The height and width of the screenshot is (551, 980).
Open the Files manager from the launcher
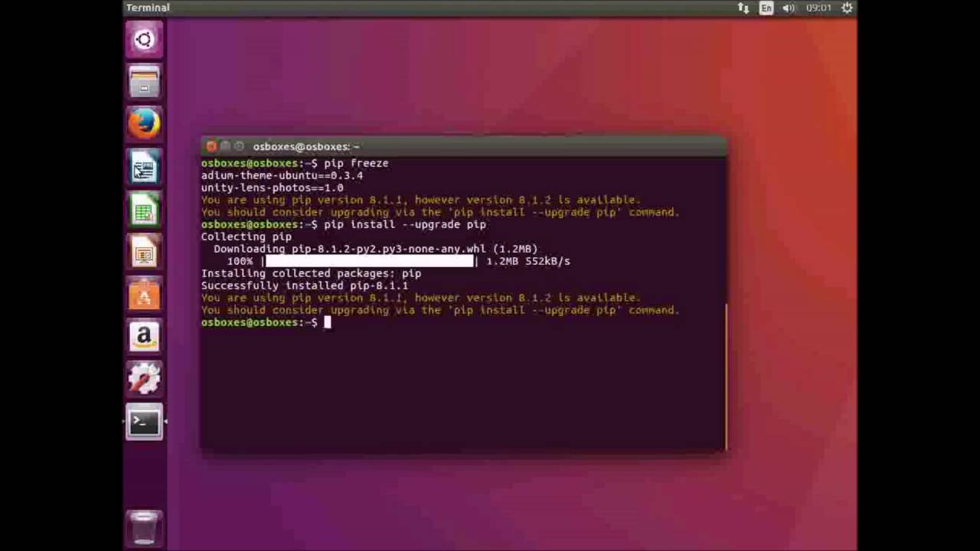[144, 82]
